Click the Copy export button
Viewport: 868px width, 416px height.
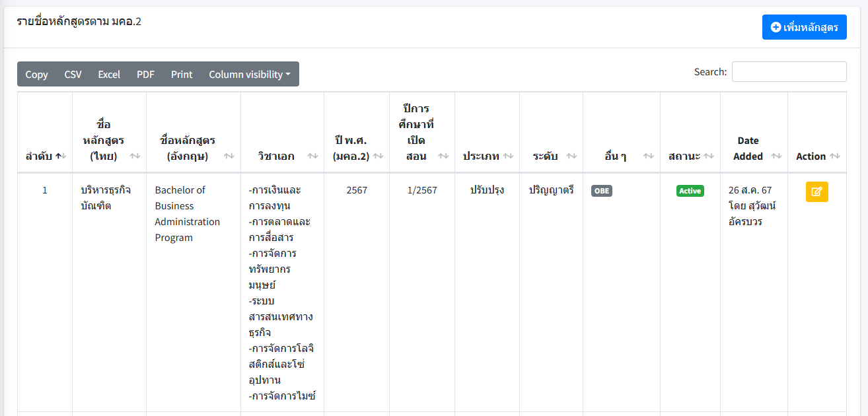point(36,75)
